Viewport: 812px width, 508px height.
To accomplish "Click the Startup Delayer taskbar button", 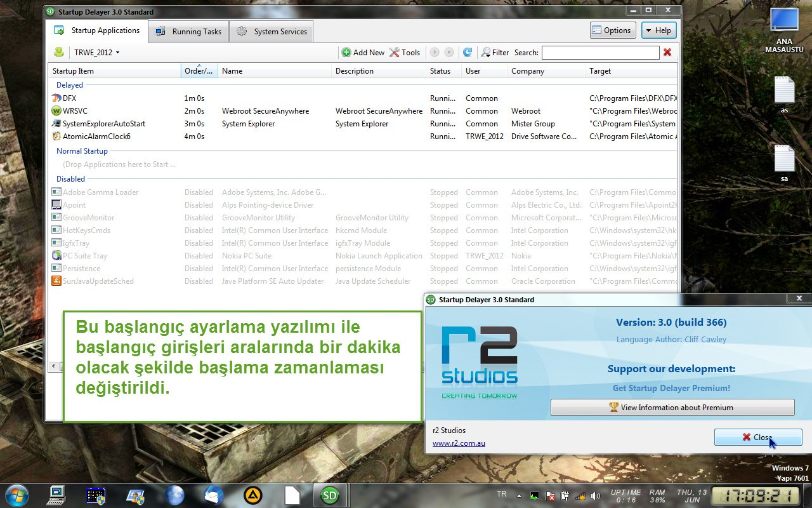I will tap(330, 495).
